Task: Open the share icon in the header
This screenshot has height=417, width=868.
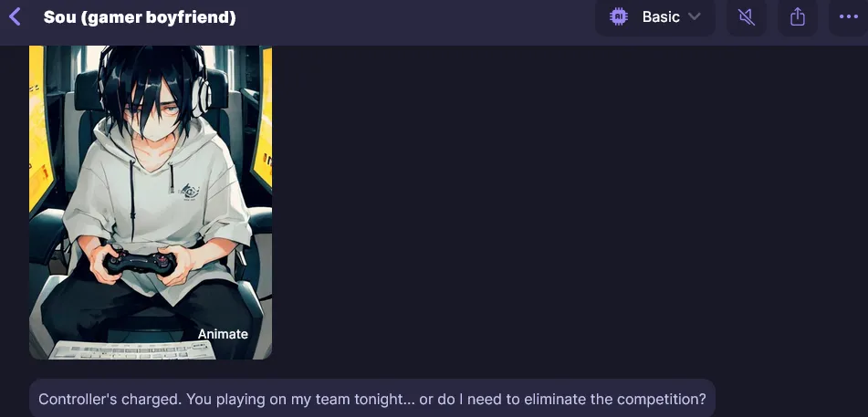Action: [x=797, y=17]
